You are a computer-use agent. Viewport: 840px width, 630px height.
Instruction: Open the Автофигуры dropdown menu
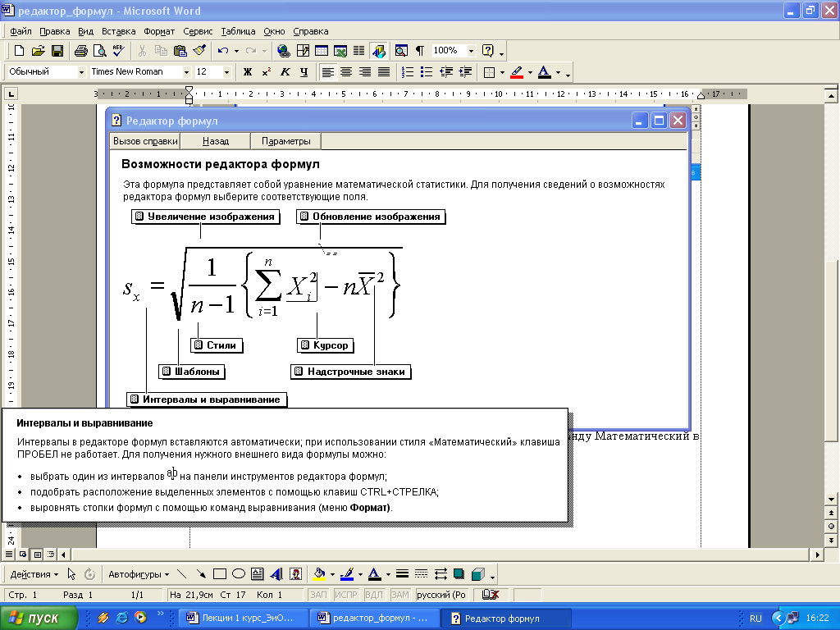[x=139, y=574]
